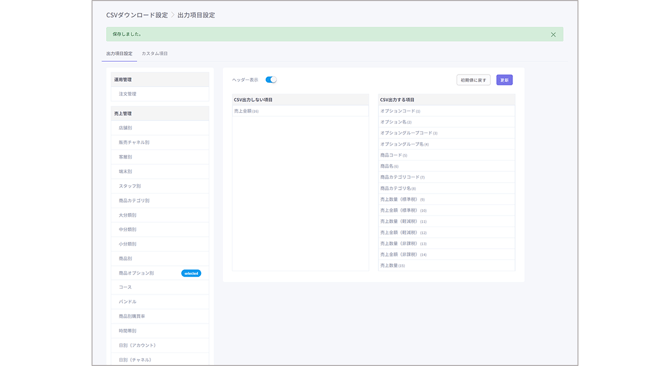Select 日別（アカウント） in the sidebar

tap(160, 346)
